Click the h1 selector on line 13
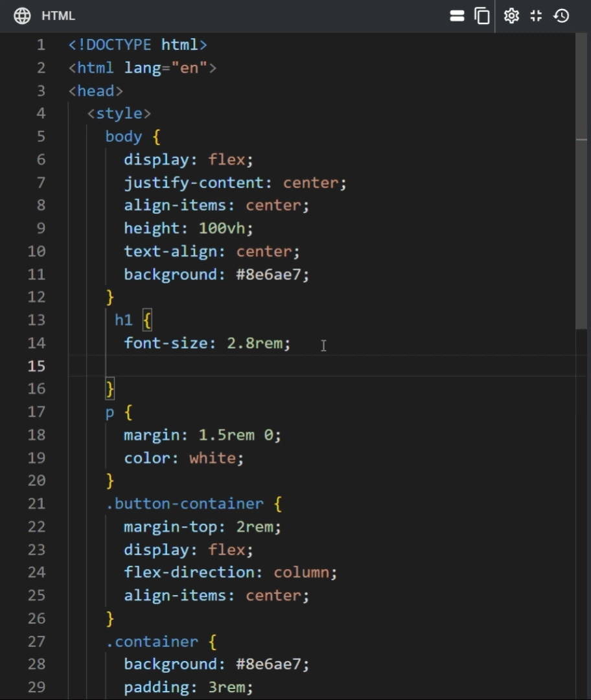 pyautogui.click(x=124, y=320)
